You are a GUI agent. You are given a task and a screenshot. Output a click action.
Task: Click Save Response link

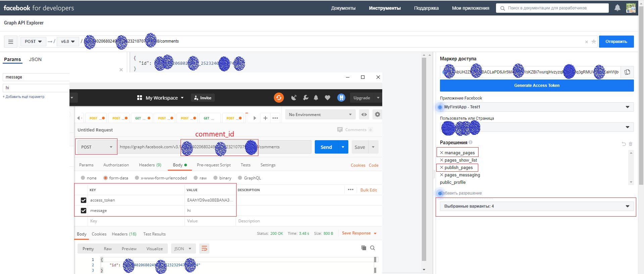(356, 233)
